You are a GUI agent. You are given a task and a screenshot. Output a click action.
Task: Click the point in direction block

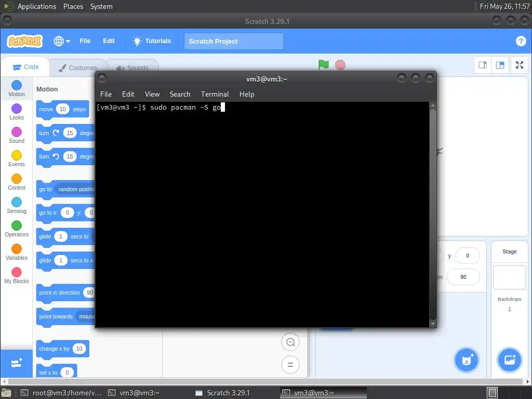coord(65,292)
